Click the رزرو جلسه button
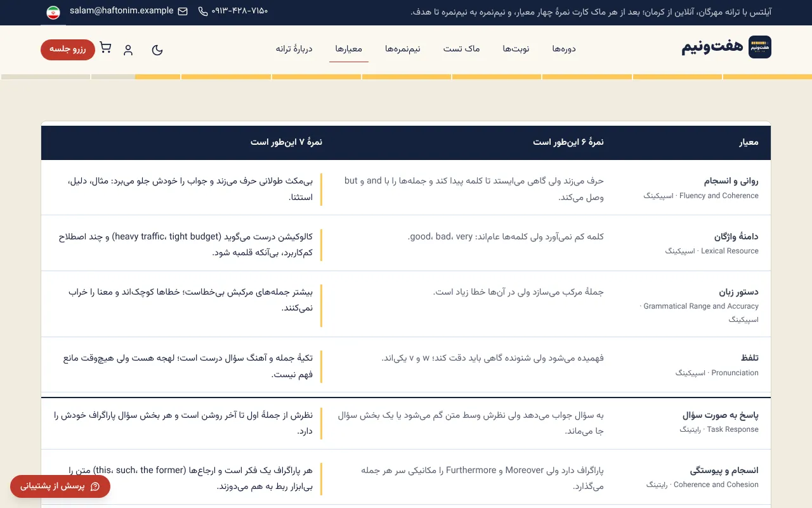This screenshot has width=812, height=508. point(68,50)
